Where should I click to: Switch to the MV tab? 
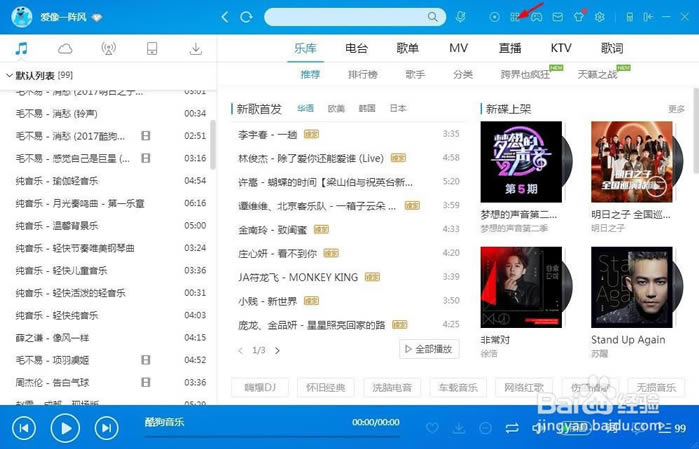pos(458,48)
